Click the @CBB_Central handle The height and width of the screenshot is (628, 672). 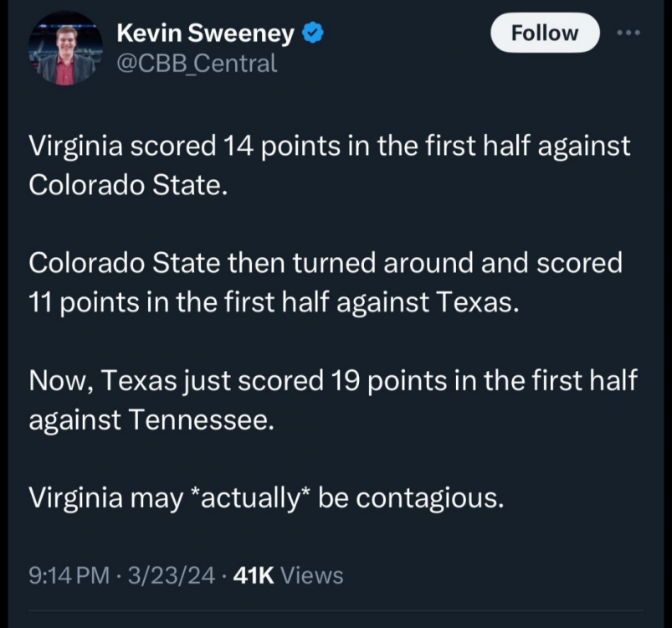coord(197,63)
